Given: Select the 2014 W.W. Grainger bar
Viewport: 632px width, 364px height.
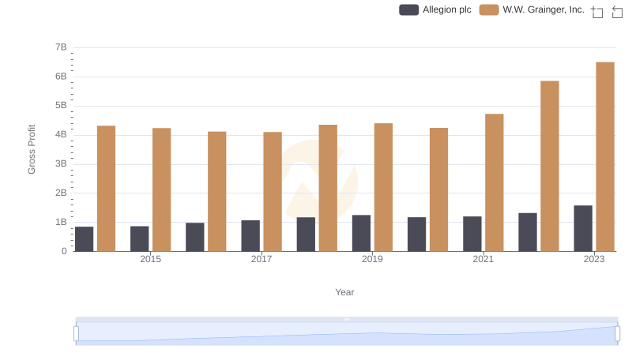Looking at the screenshot, I should click(106, 189).
